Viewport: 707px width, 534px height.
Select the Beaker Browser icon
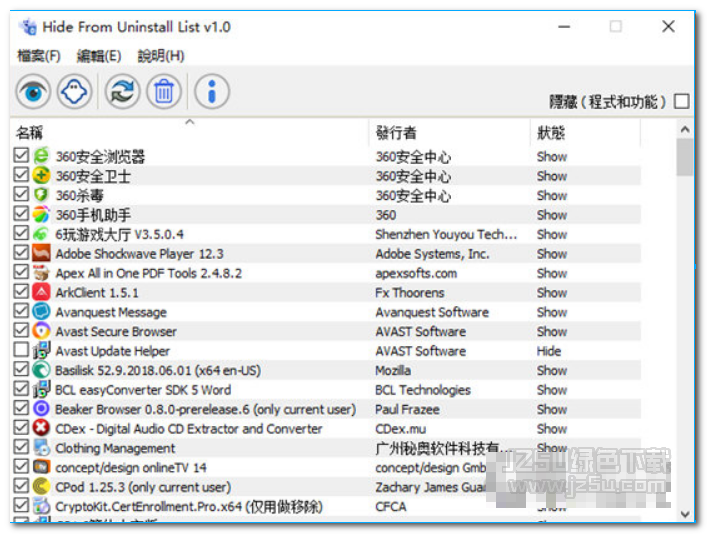[x=41, y=409]
